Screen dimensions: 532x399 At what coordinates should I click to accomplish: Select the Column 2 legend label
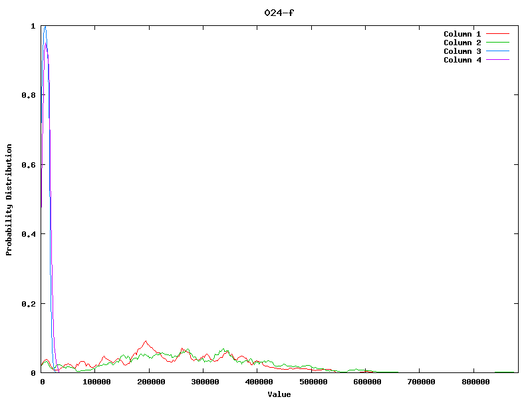pyautogui.click(x=462, y=43)
